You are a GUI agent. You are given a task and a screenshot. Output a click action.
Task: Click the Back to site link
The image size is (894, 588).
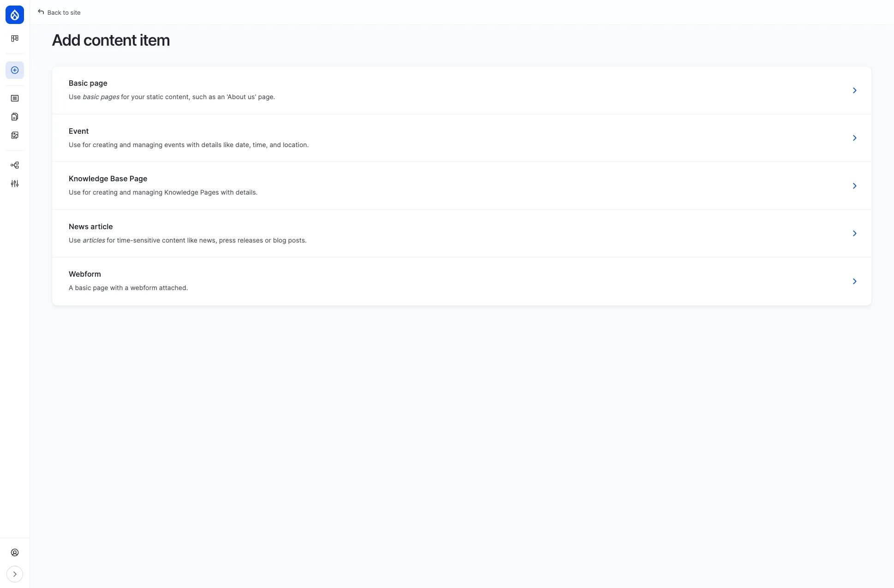[59, 12]
